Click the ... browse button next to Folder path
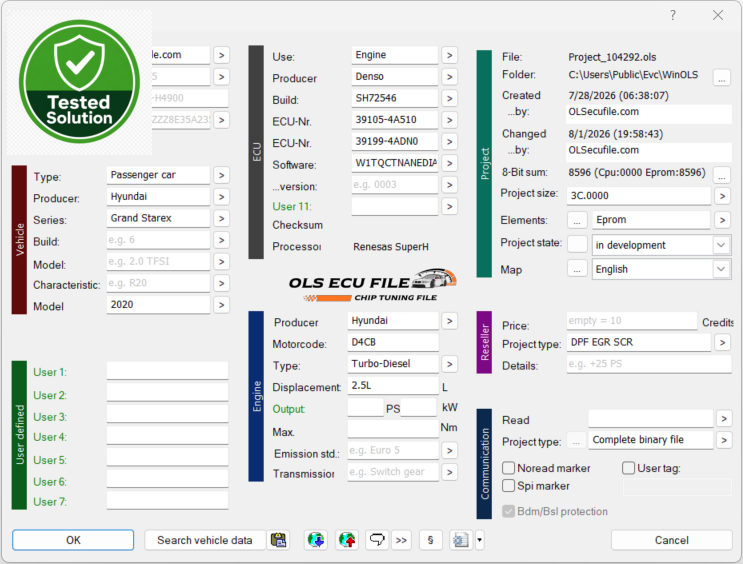The image size is (743, 564). pos(722,78)
